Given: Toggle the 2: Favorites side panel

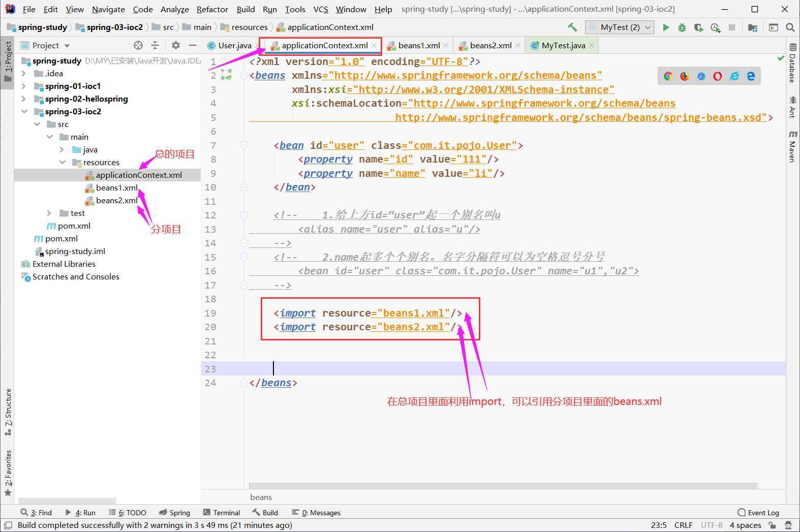Looking at the screenshot, I should pyautogui.click(x=8, y=474).
